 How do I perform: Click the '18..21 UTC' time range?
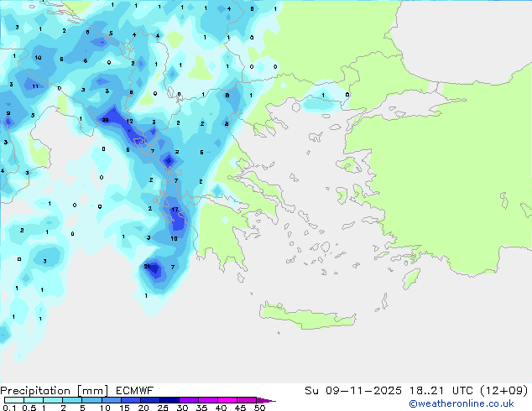click(441, 391)
